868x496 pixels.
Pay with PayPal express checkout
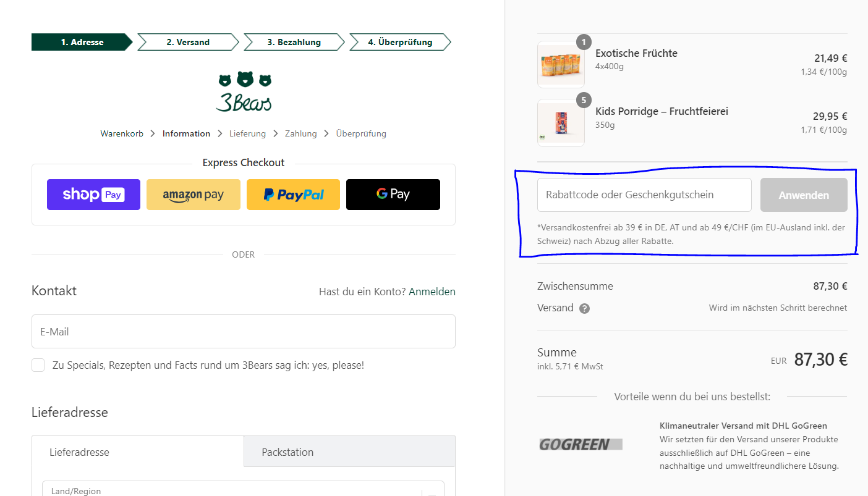point(293,195)
